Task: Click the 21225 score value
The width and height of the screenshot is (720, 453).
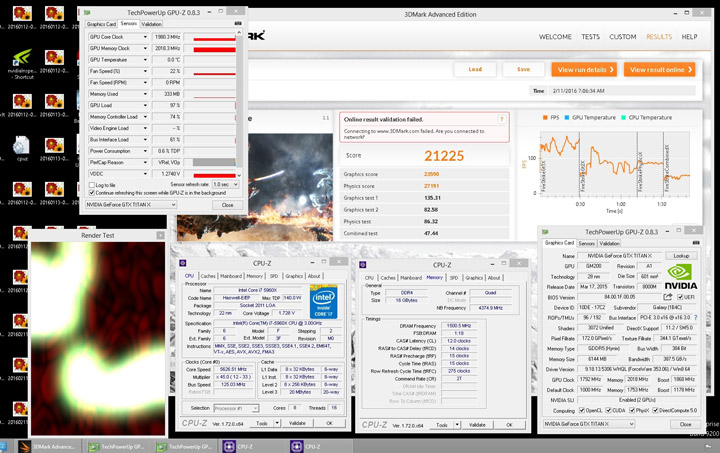Action: pos(444,156)
